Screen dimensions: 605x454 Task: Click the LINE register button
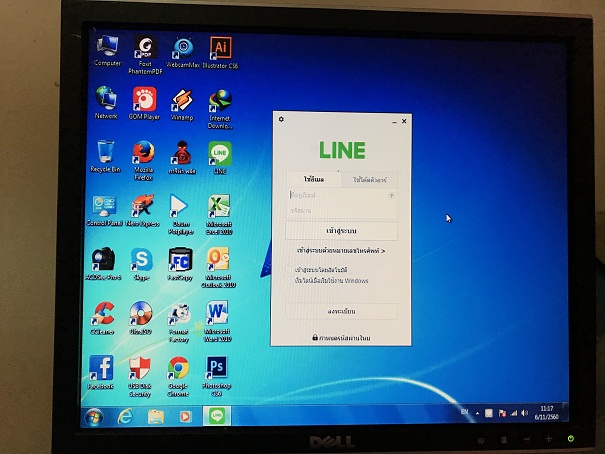click(x=341, y=311)
